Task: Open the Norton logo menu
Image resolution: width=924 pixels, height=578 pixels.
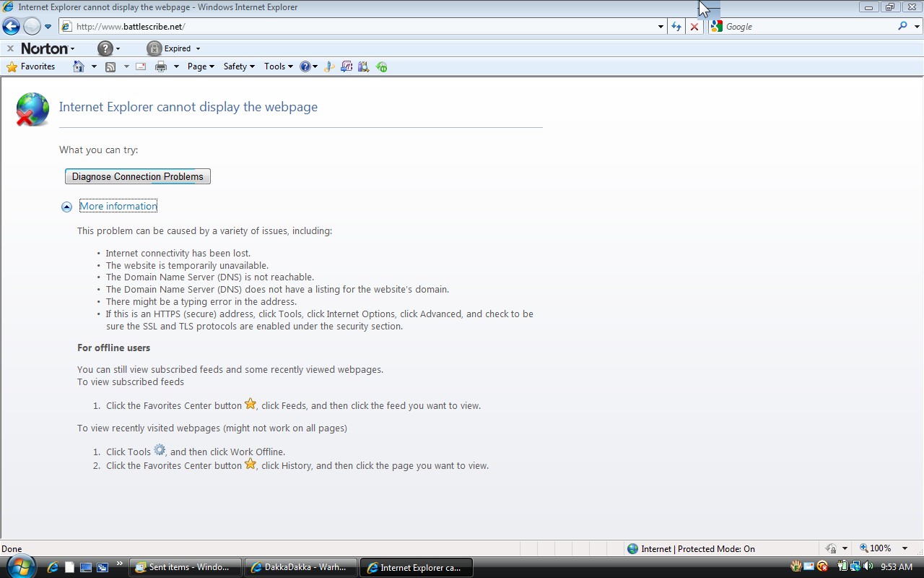Action: 48,48
